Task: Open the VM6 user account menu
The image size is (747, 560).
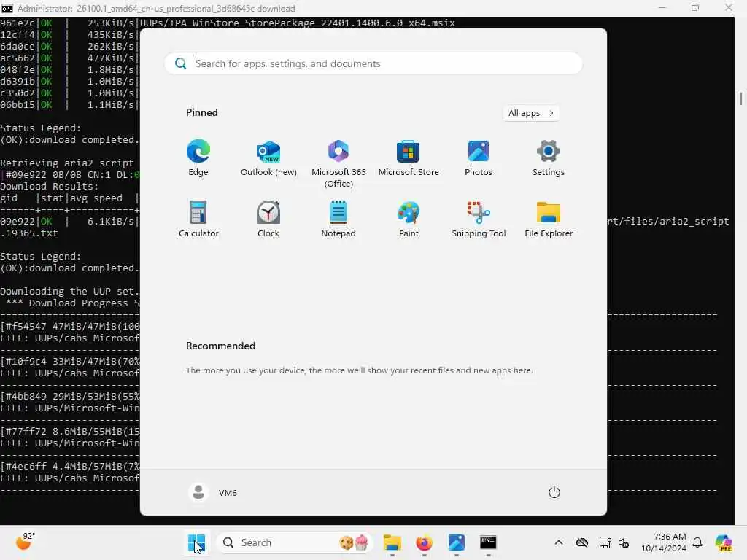Action: coord(213,492)
